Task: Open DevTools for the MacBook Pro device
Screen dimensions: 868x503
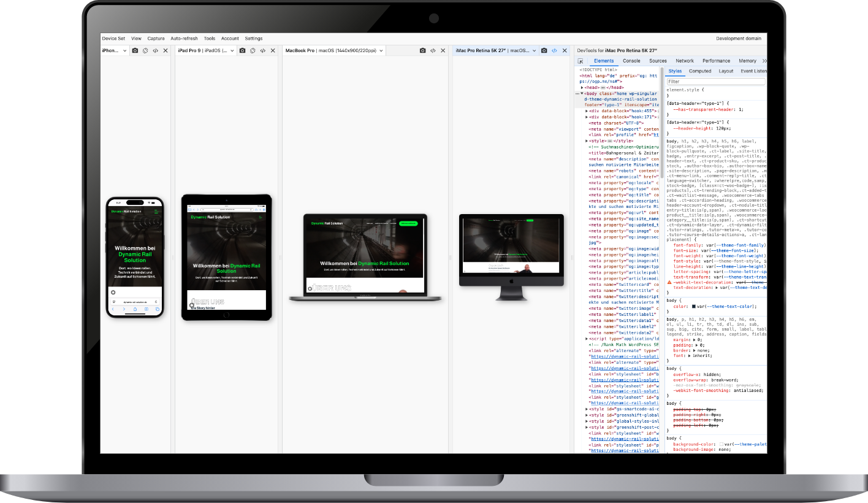Action: coord(433,50)
